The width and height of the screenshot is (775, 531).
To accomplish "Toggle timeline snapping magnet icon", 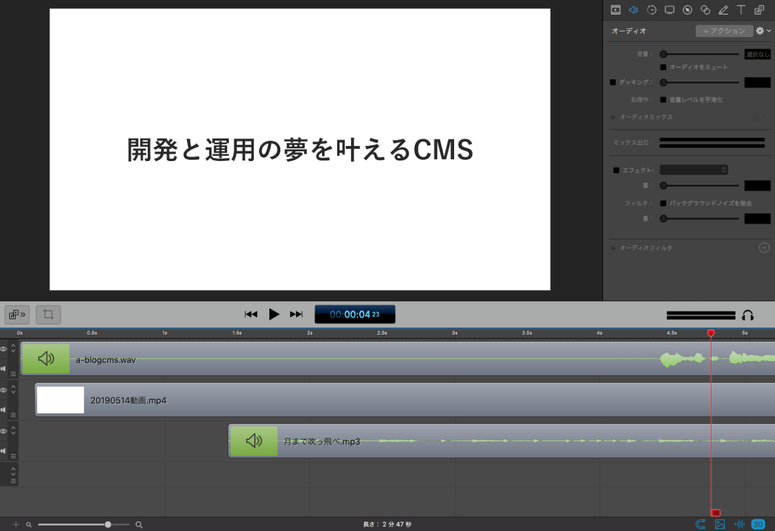I will tap(700, 524).
